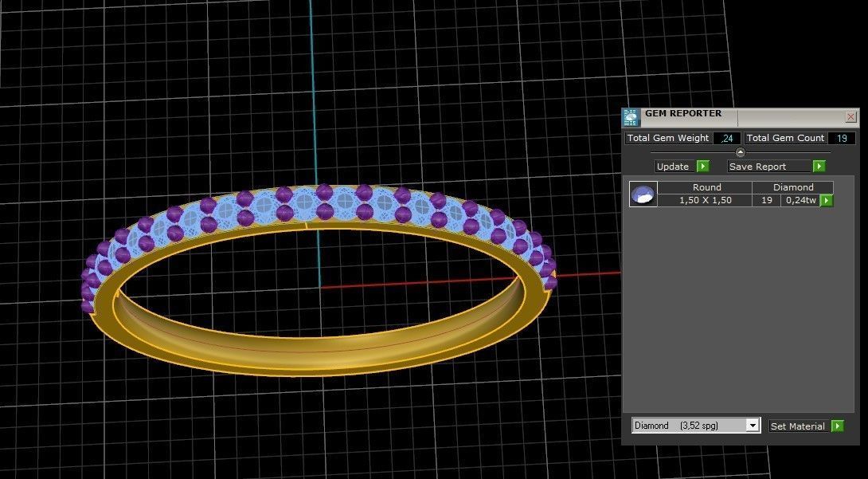Click the Total Gem Count label
Image resolution: width=868 pixels, height=479 pixels.
785,139
